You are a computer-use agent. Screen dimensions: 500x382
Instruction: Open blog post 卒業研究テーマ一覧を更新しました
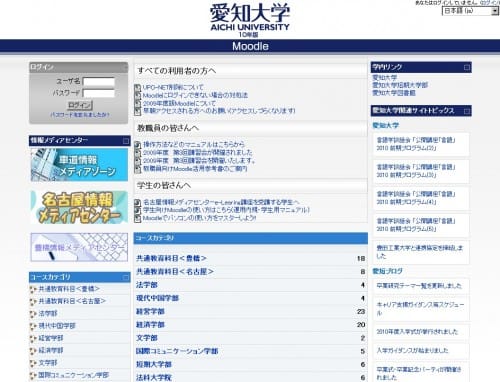pos(419,286)
